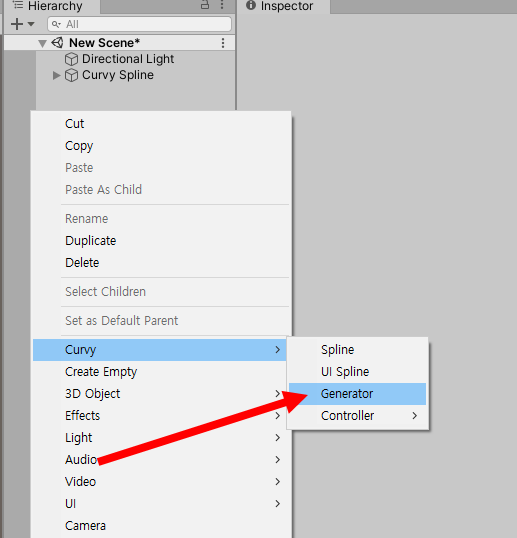The image size is (517, 538).
Task: Switch to the Inspector tab
Action: (283, 6)
